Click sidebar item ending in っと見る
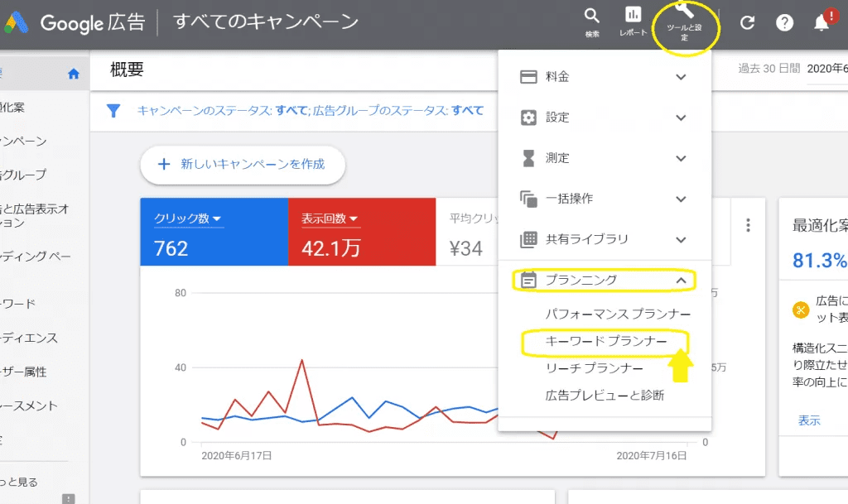The image size is (848, 504). click(x=19, y=482)
